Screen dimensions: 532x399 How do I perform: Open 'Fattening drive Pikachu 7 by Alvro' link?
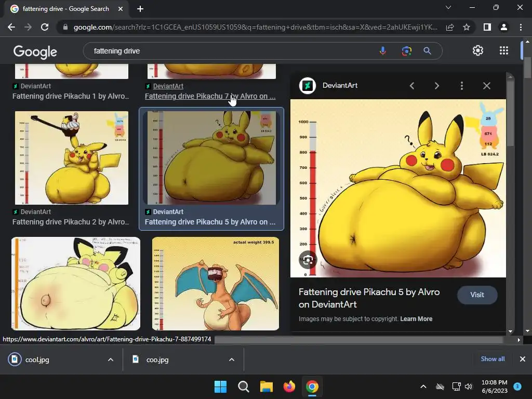[x=210, y=96]
